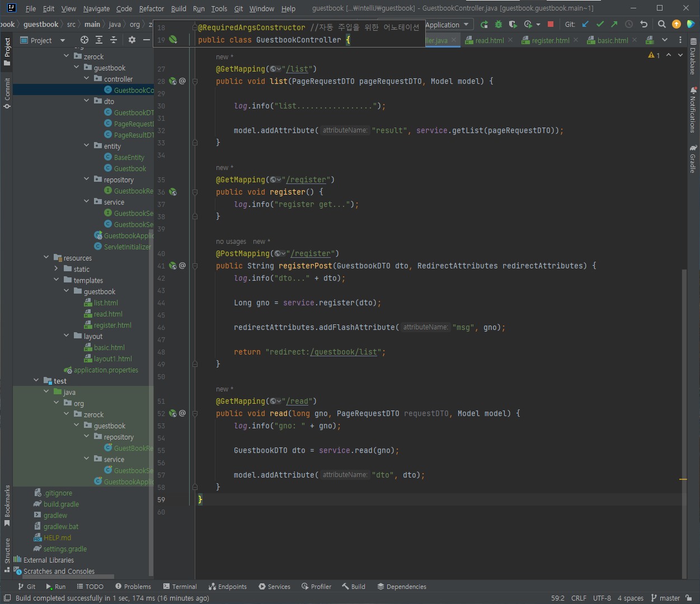Viewport: 700px width, 604px height.
Task: Select build.gradle in Project tree
Action: tap(61, 504)
